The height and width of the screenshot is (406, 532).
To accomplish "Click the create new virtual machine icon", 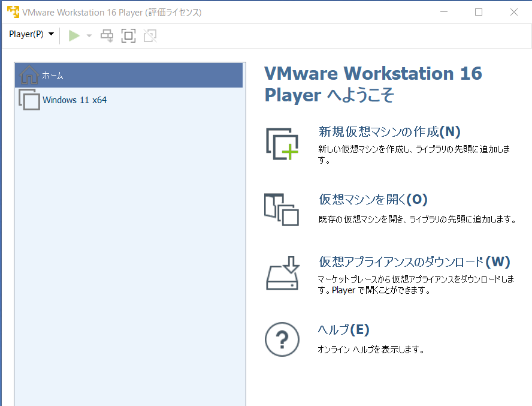I will click(x=282, y=144).
